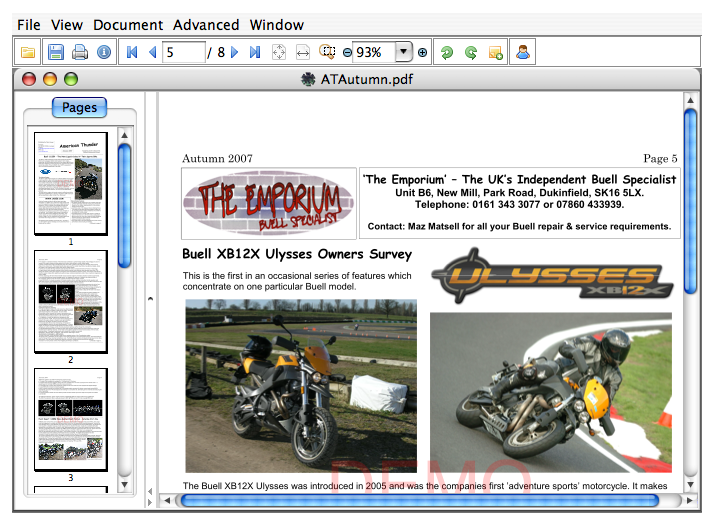Screen dimensions: 717x526
Task: Select the page 2 thumbnail
Action: [x=71, y=301]
